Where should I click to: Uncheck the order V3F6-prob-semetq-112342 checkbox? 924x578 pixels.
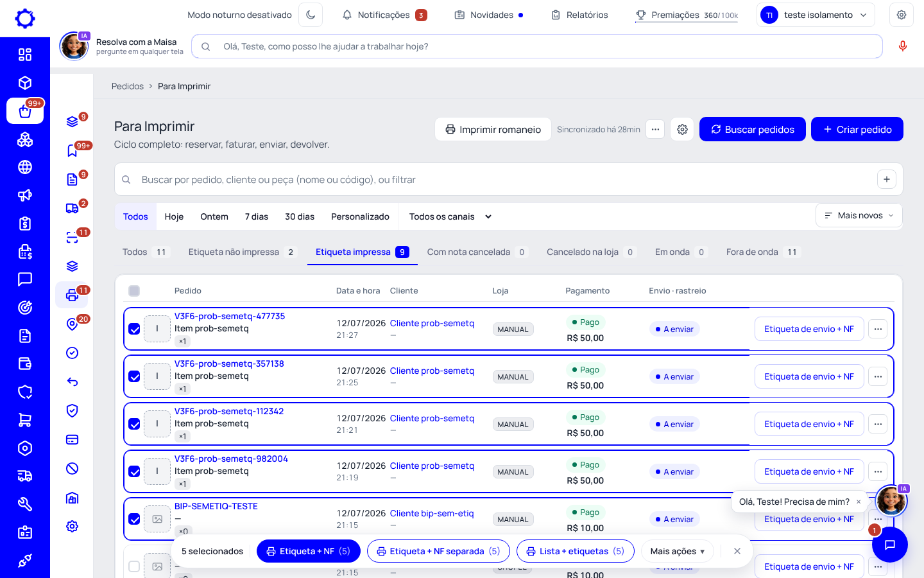(134, 424)
